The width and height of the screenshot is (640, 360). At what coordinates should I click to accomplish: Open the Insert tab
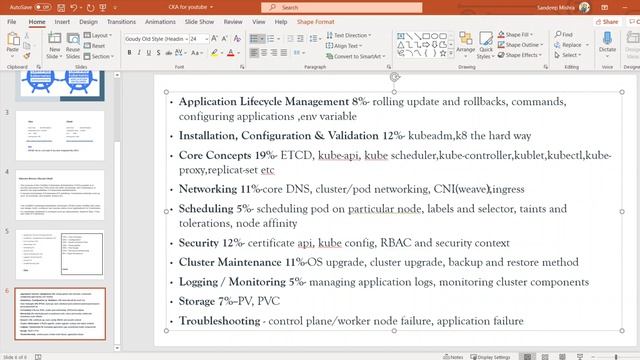click(x=62, y=22)
